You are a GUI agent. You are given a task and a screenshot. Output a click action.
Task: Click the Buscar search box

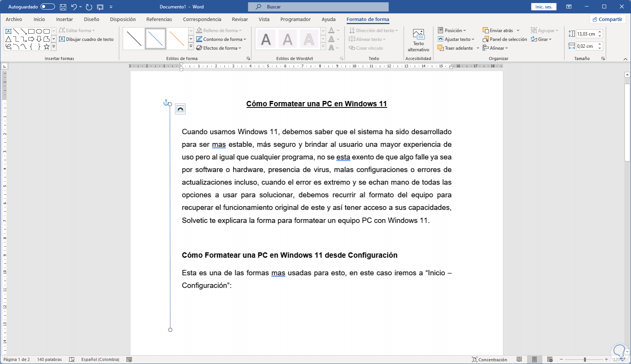[318, 7]
